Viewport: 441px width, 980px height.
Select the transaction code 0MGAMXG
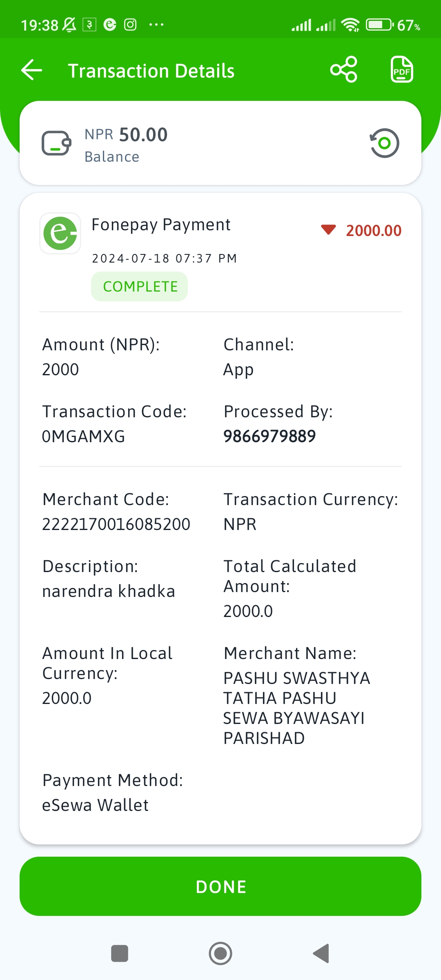click(84, 437)
